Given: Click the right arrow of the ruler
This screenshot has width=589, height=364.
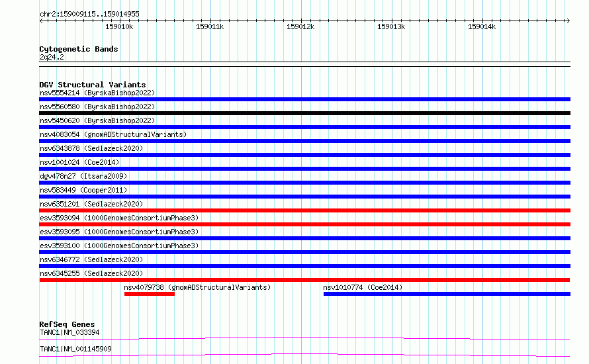Looking at the screenshot, I should coord(568,21).
